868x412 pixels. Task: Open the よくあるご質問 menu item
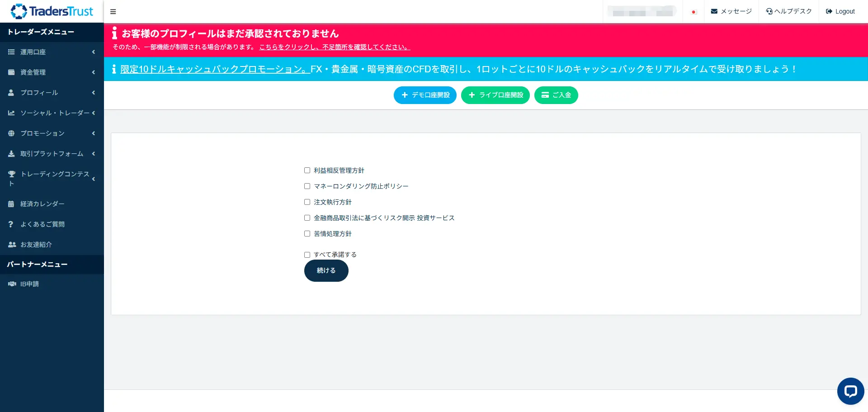point(42,224)
